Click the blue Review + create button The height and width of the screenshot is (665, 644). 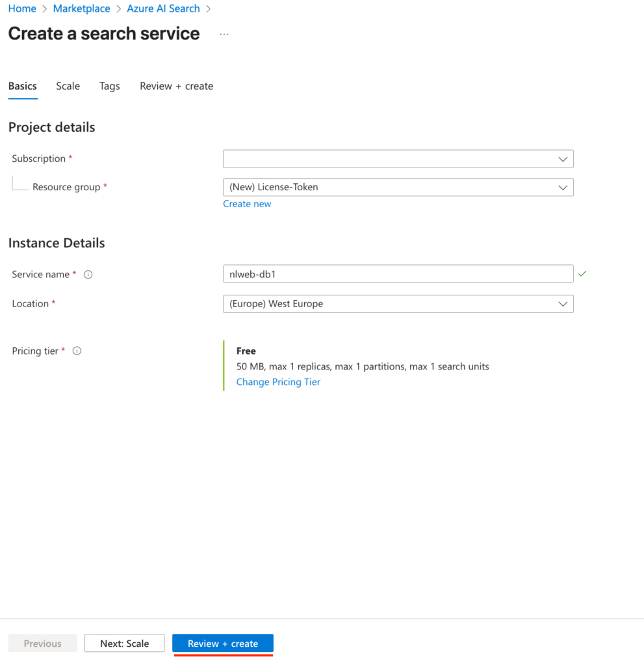(x=223, y=644)
